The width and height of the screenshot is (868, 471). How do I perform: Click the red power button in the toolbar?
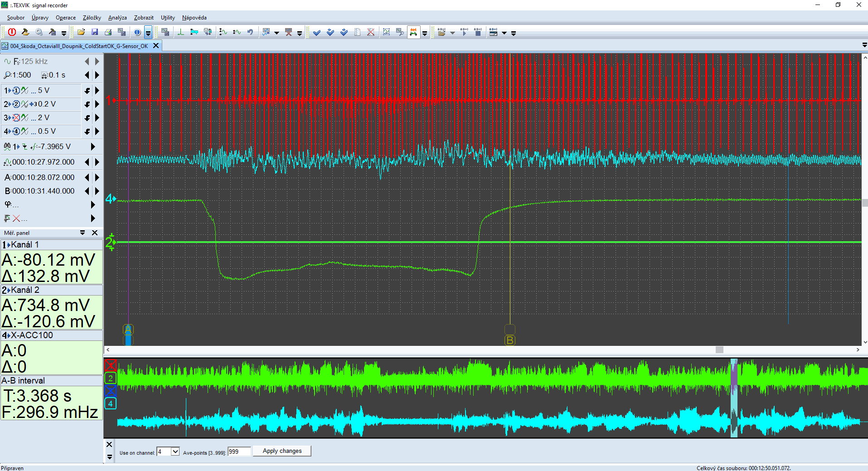[12, 32]
